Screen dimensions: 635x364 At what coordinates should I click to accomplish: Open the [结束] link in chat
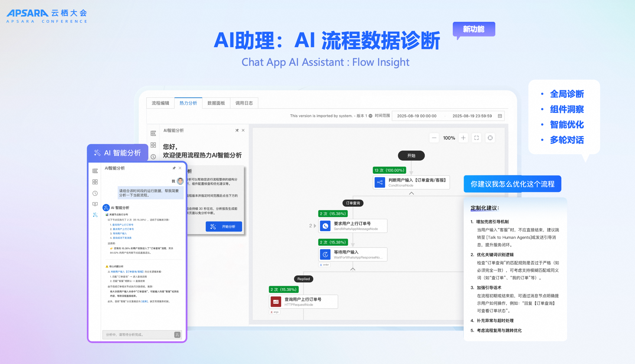[x=145, y=301]
